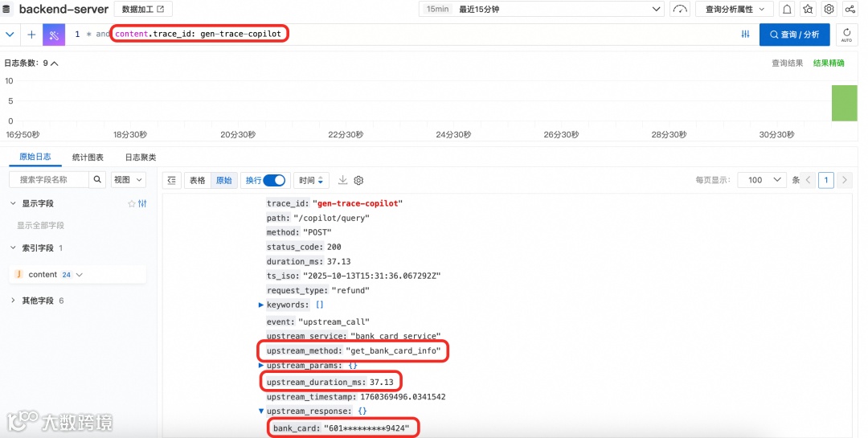The width and height of the screenshot is (868, 438).
Task: Select page number 1
Action: click(826, 180)
